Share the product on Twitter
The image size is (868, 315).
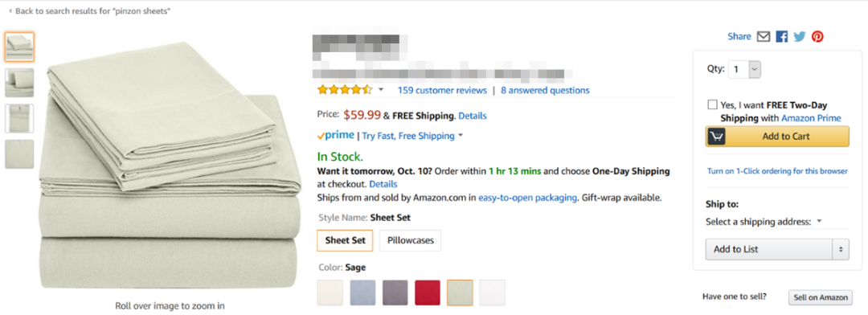tap(800, 36)
